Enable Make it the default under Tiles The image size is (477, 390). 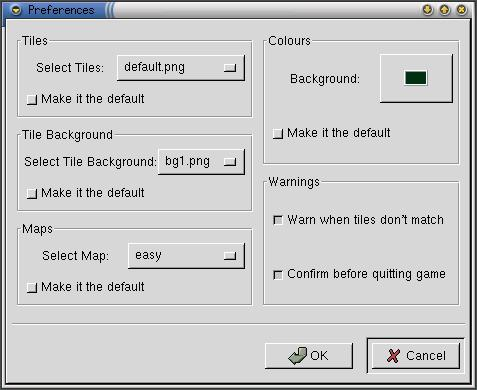click(x=32, y=99)
